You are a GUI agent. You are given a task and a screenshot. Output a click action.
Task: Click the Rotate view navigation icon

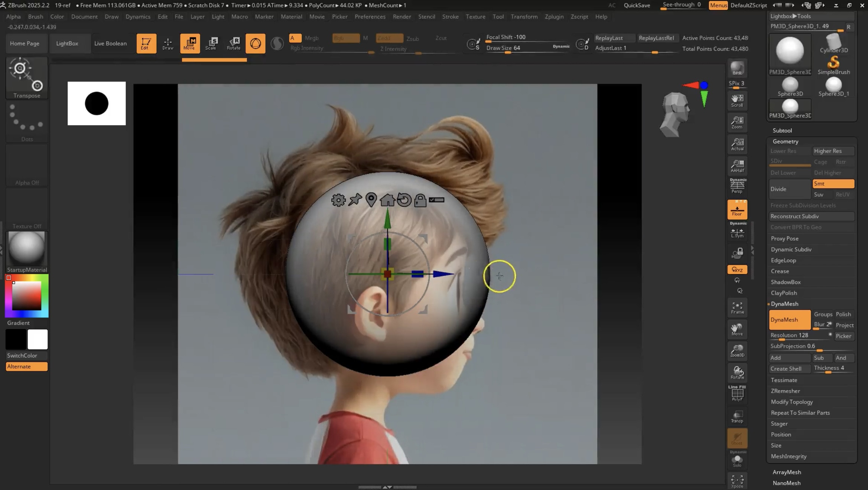pyautogui.click(x=737, y=372)
